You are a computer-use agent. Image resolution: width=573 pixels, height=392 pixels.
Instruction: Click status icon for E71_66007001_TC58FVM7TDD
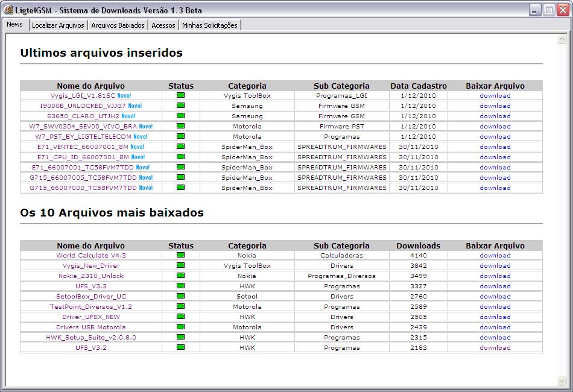click(180, 167)
